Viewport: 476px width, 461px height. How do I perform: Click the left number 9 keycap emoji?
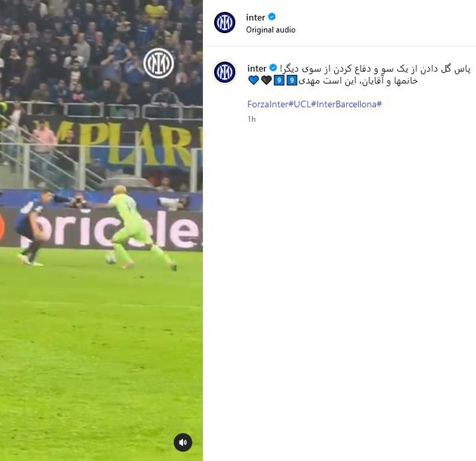point(279,80)
